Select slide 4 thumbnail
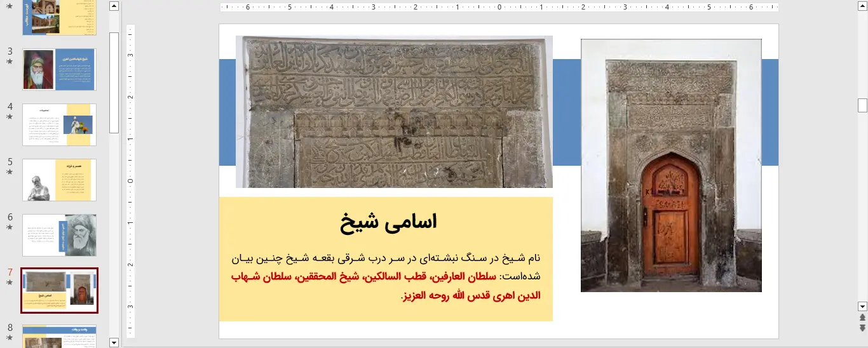The height and width of the screenshot is (348, 868). [x=59, y=124]
